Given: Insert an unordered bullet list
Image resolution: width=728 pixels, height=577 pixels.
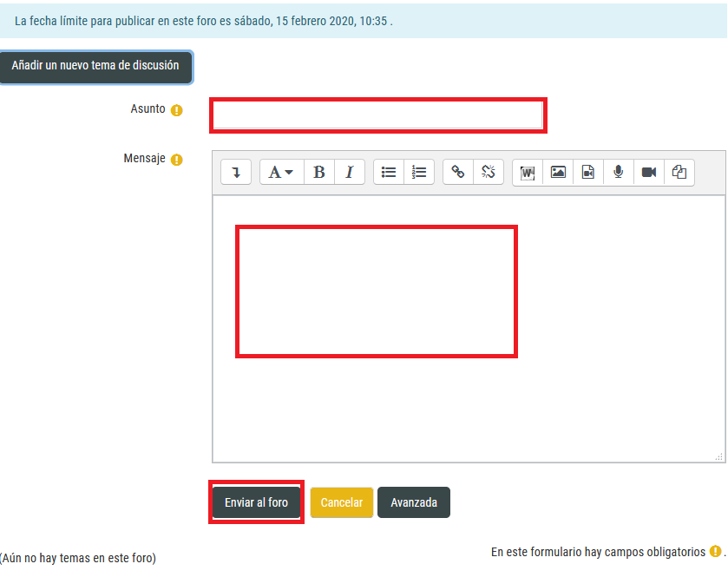Looking at the screenshot, I should pyautogui.click(x=389, y=172).
